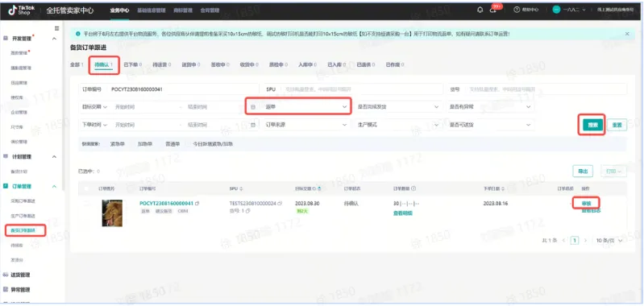This screenshot has width=644, height=306.
Task: Collapse the 开发管理 sidebar group
Action: pyautogui.click(x=54, y=39)
